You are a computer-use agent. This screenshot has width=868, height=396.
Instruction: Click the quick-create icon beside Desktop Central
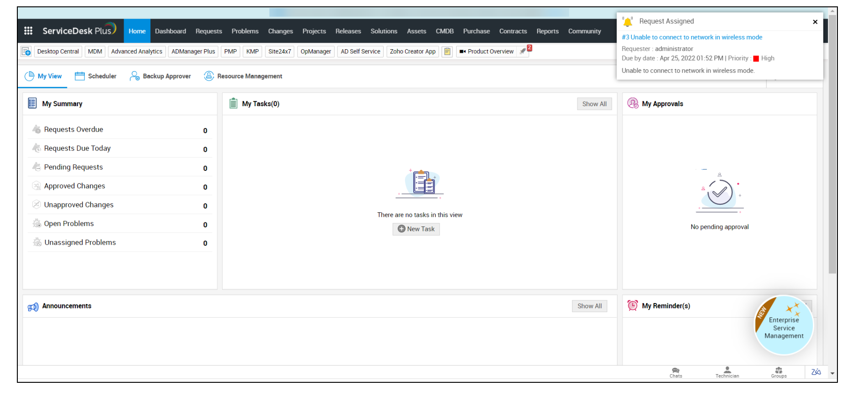[26, 51]
